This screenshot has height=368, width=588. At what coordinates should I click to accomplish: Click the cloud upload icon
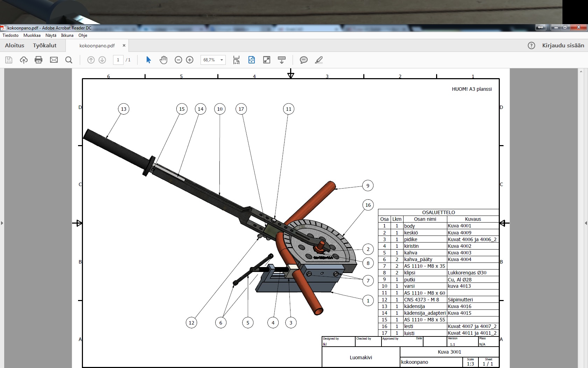(24, 60)
